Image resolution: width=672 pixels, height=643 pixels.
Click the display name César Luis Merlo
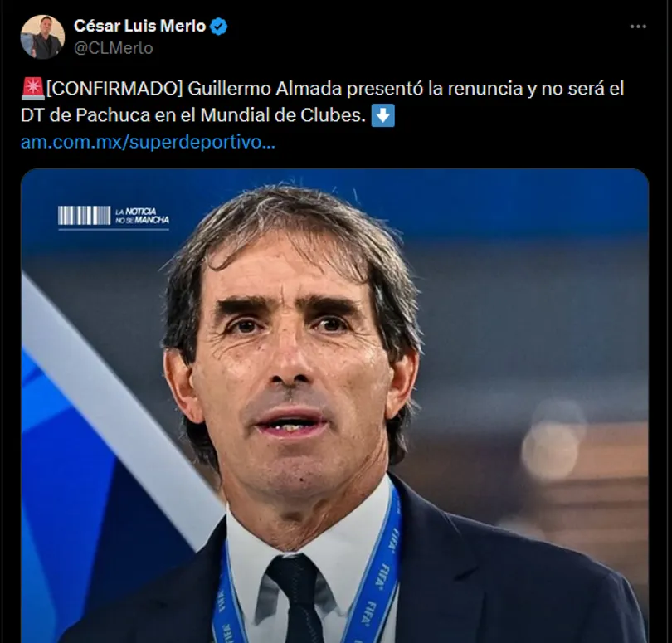139,27
